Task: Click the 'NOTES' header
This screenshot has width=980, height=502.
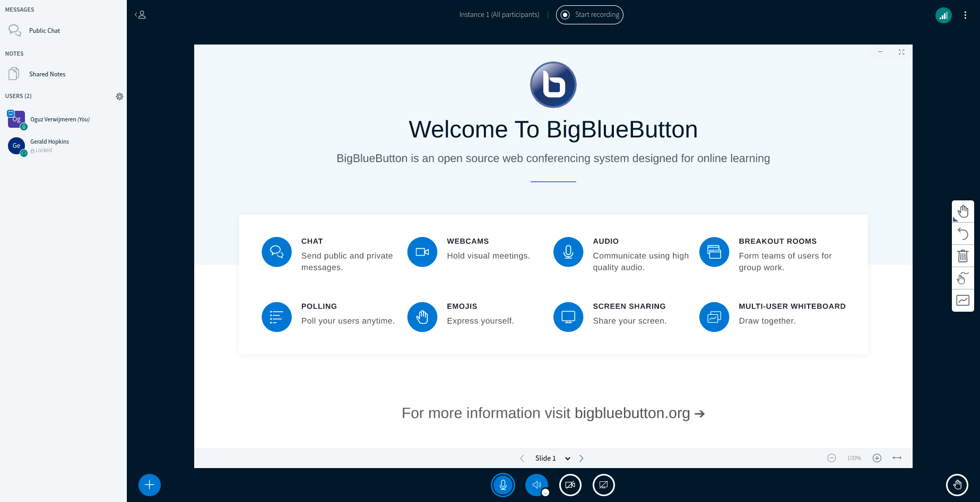Action: pos(14,54)
